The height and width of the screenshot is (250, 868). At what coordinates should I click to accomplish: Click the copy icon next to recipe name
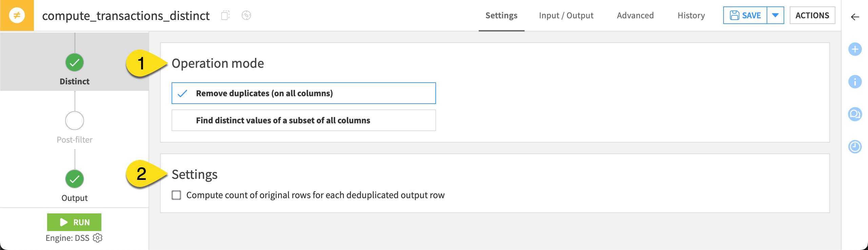225,16
